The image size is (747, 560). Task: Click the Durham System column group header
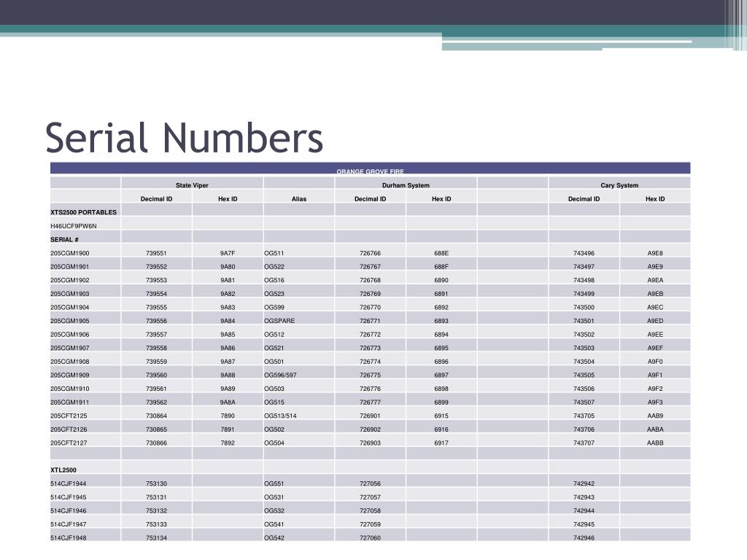pos(406,185)
